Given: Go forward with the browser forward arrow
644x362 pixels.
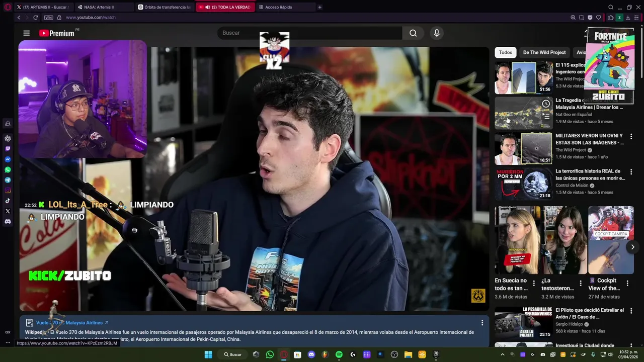Looking at the screenshot, I should click(x=27, y=18).
